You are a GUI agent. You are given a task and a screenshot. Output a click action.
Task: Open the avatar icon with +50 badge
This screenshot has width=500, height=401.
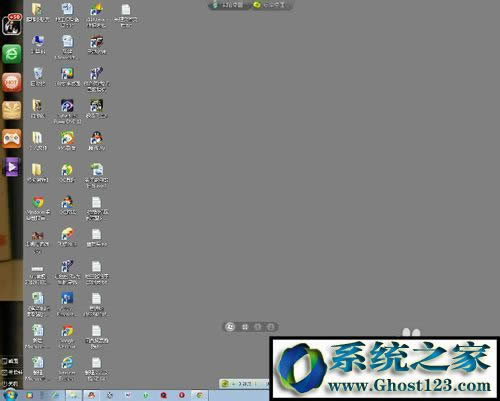click(12, 25)
